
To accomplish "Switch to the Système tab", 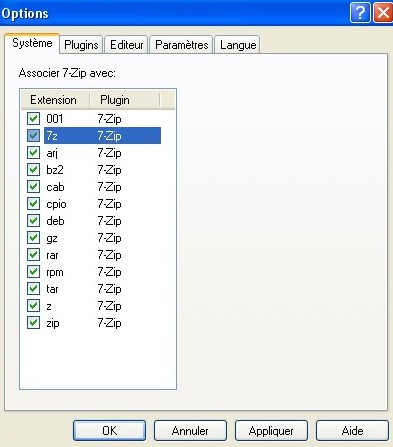I will 32,43.
